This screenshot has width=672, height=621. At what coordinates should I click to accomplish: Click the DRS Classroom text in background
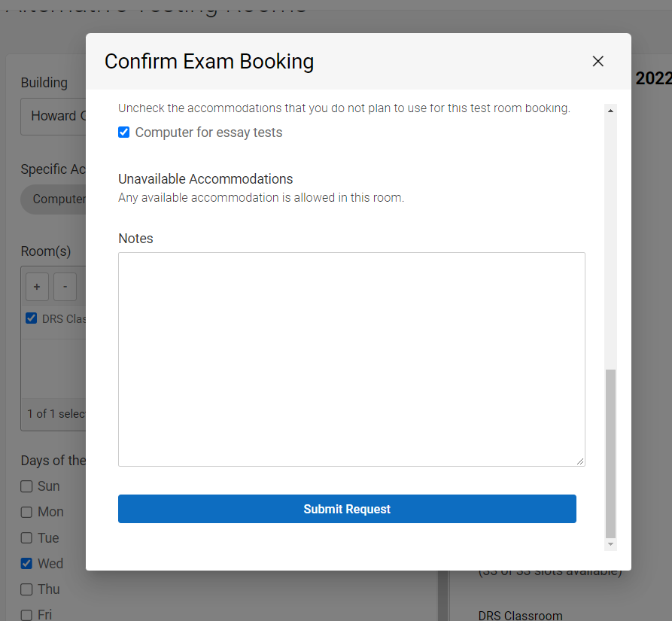click(x=520, y=615)
